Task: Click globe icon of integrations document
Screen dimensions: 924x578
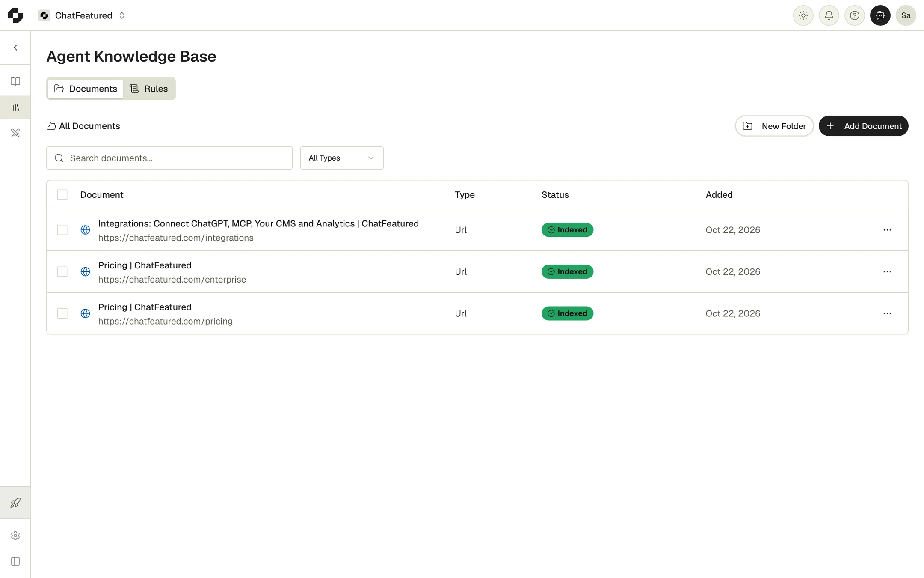Action: tap(86, 230)
